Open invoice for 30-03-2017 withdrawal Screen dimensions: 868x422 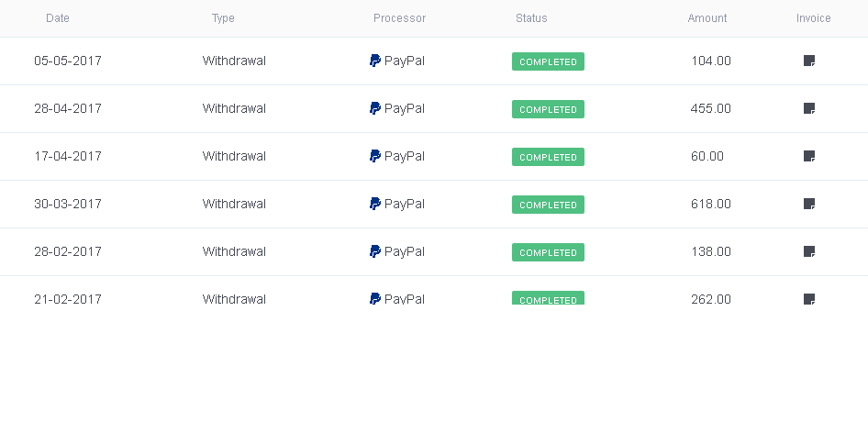click(x=809, y=205)
